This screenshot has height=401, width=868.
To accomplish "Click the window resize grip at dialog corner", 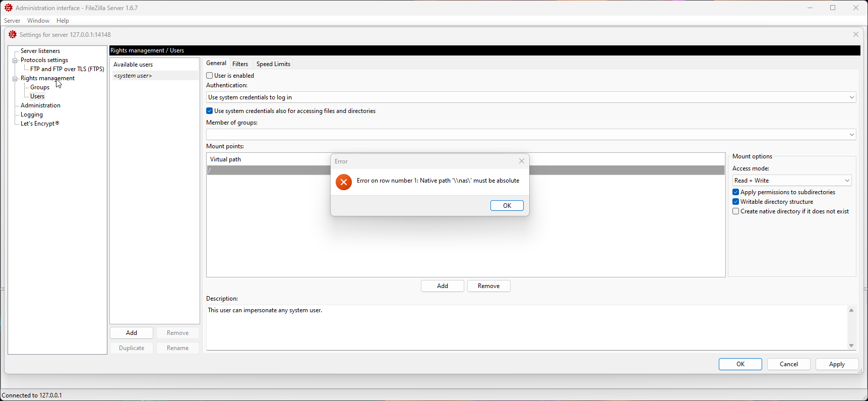I will point(860,371).
